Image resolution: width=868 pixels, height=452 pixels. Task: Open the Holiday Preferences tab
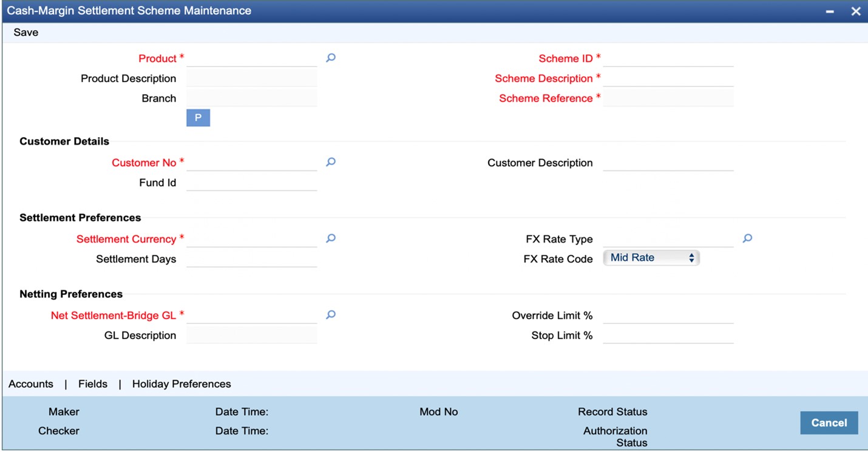tap(181, 384)
